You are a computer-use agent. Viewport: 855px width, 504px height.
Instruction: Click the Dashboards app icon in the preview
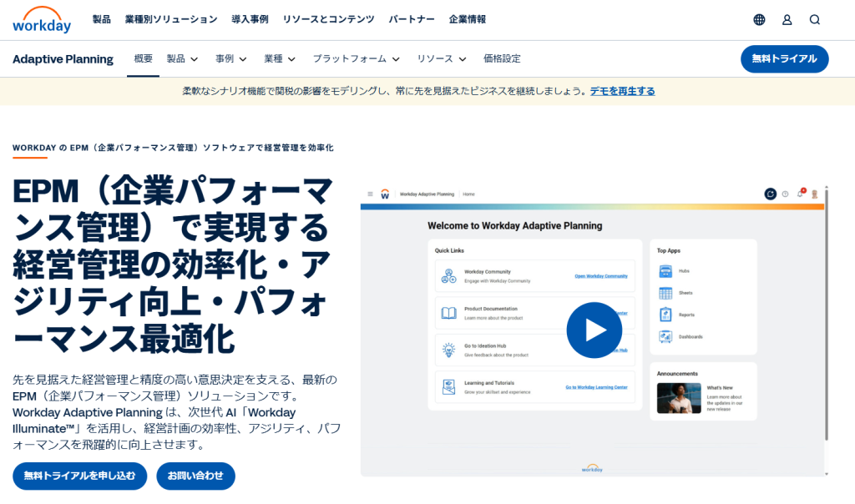pyautogui.click(x=665, y=337)
